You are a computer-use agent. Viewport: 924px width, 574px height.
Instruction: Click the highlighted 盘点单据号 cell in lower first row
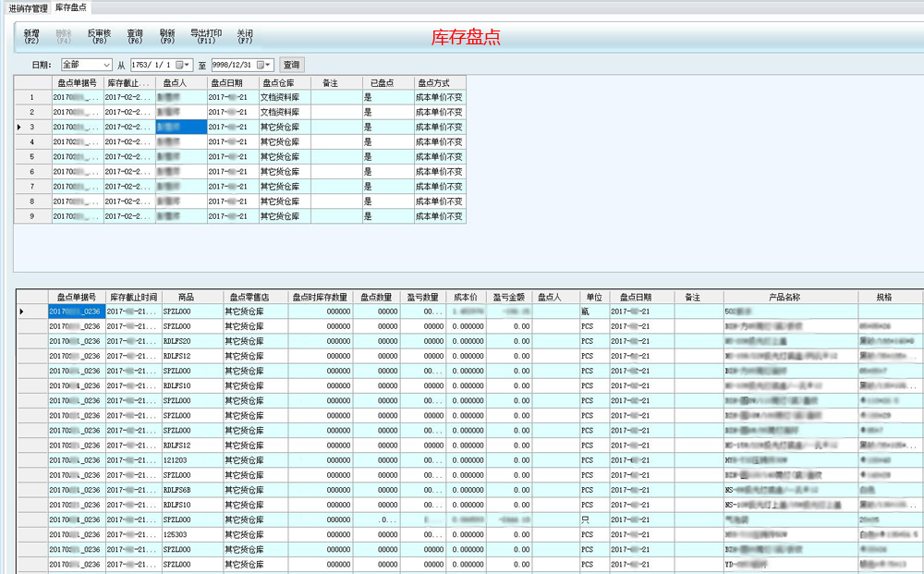tap(77, 311)
